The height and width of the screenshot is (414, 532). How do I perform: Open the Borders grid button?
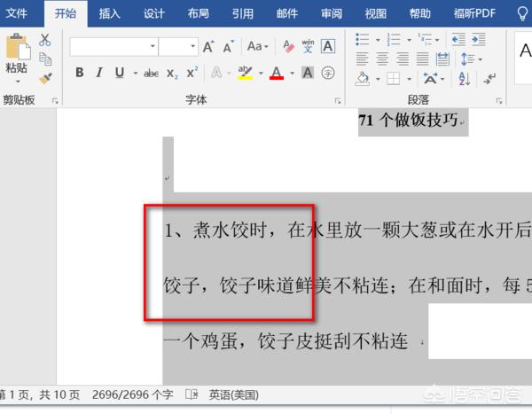[394, 79]
